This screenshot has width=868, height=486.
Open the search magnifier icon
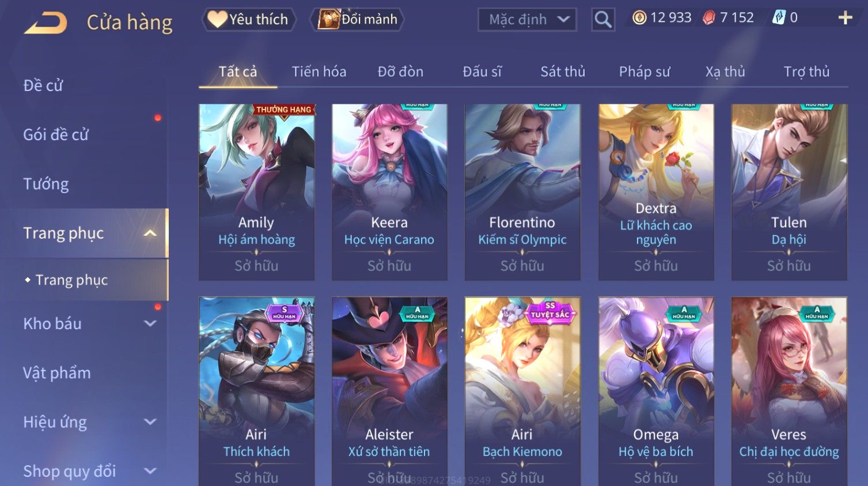coord(603,20)
